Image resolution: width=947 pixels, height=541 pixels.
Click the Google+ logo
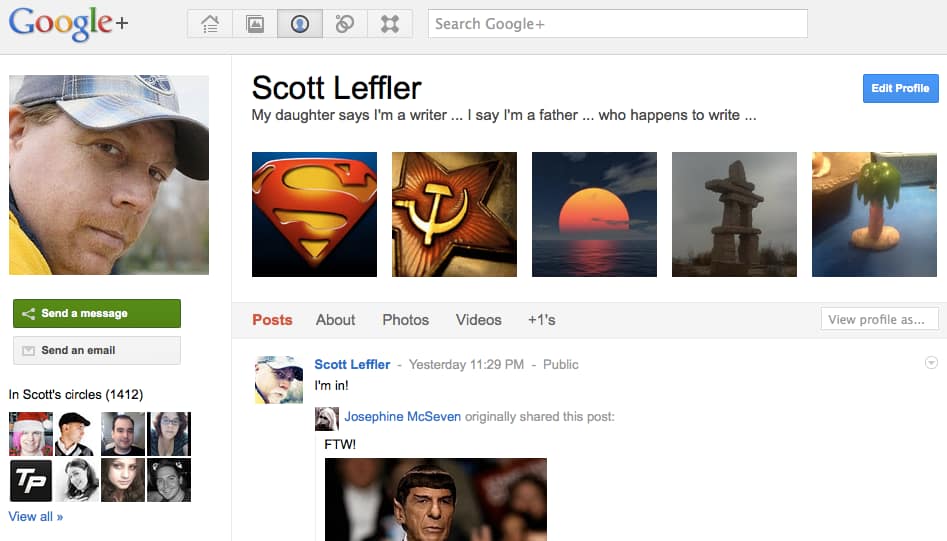pyautogui.click(x=68, y=24)
